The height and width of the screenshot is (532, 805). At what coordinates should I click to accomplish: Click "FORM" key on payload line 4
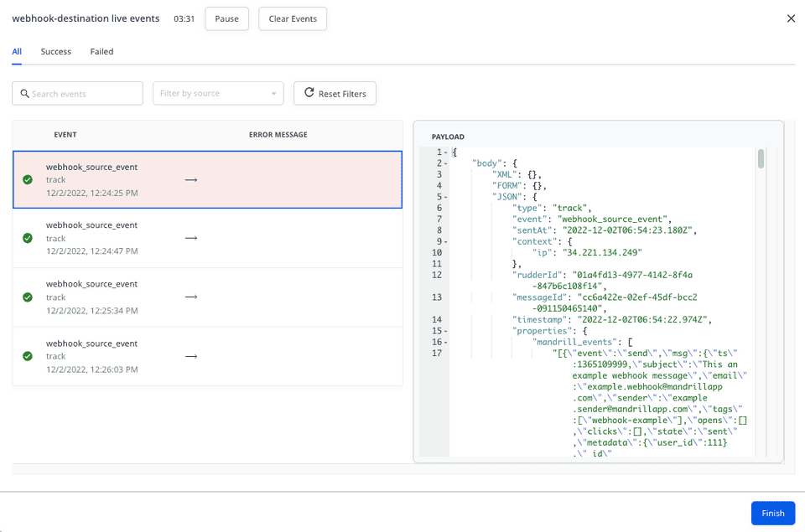tap(506, 186)
